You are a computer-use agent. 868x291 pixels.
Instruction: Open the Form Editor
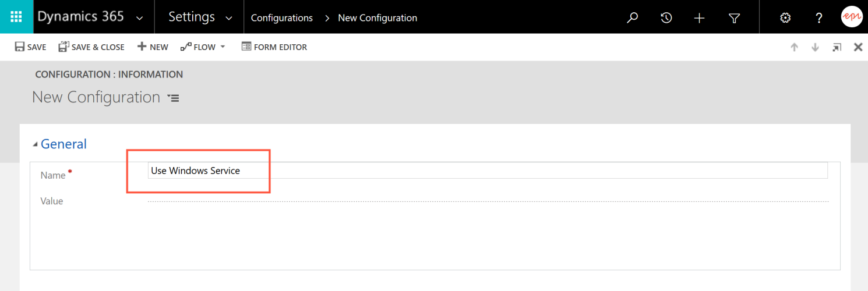click(274, 47)
